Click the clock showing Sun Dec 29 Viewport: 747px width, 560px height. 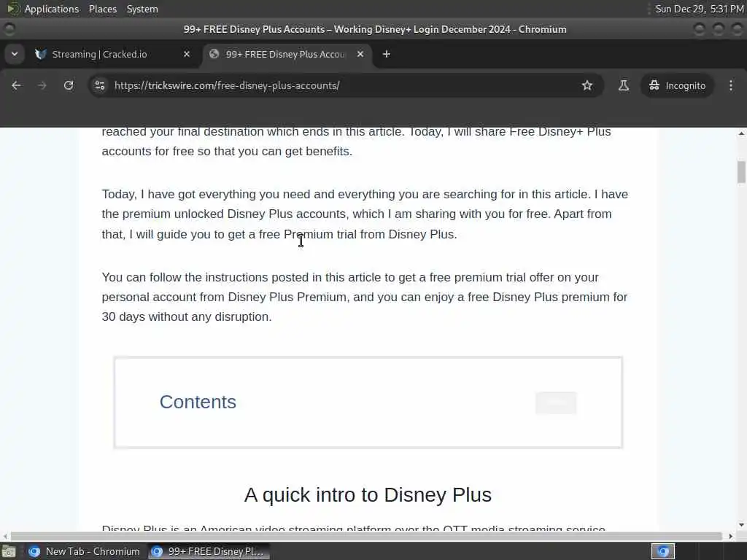pyautogui.click(x=700, y=9)
